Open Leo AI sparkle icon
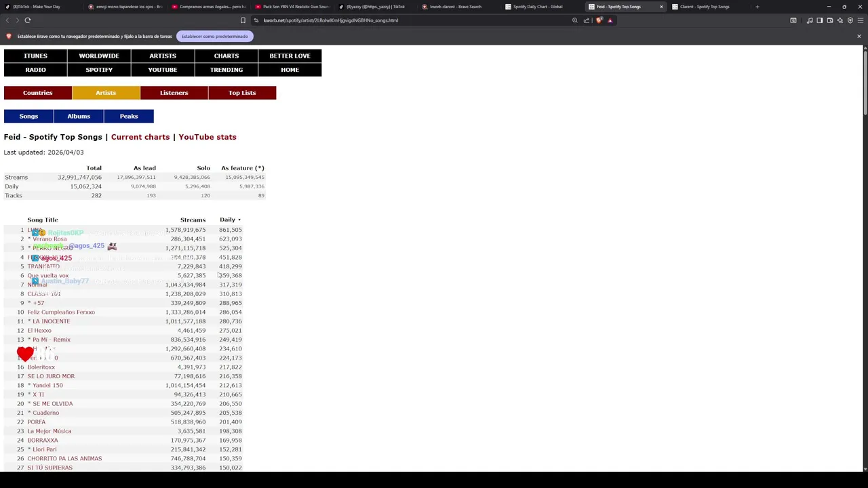This screenshot has width=868, height=488. click(x=840, y=20)
